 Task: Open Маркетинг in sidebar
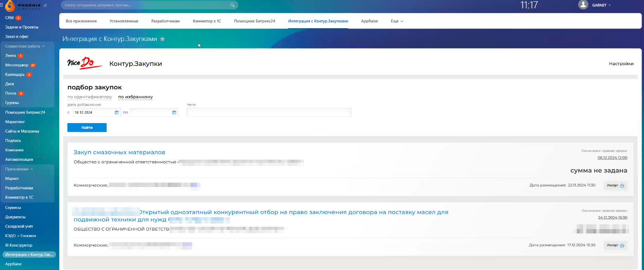click(15, 122)
